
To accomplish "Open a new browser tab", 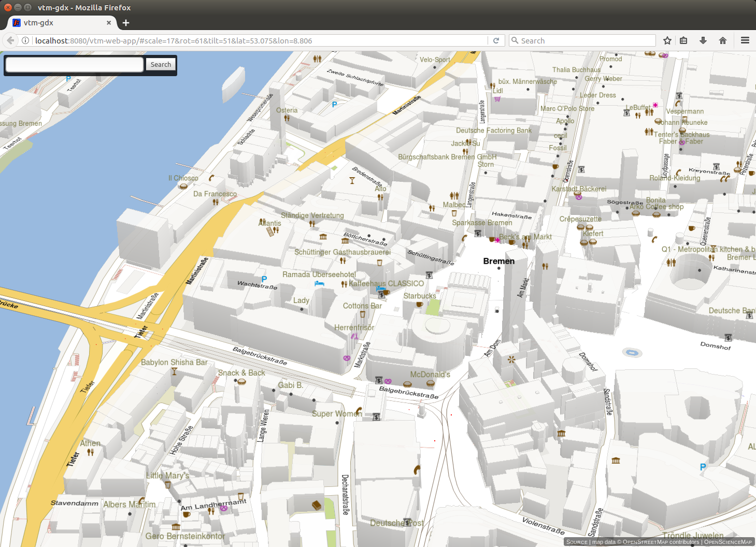I will (x=126, y=23).
